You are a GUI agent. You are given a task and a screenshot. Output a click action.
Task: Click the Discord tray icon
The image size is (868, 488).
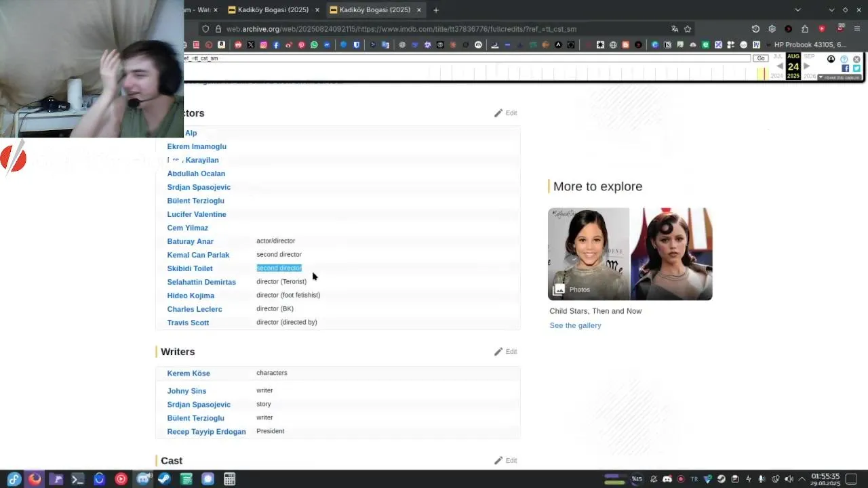point(667,479)
